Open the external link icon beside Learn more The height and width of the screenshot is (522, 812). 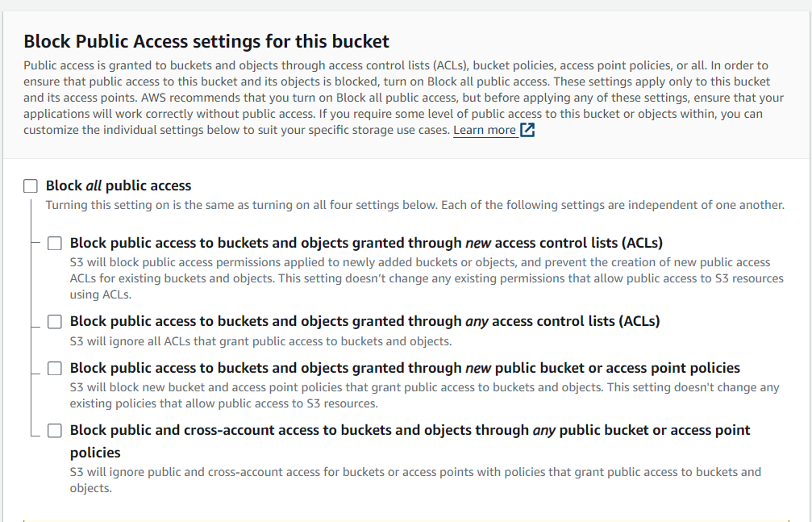coord(527,130)
